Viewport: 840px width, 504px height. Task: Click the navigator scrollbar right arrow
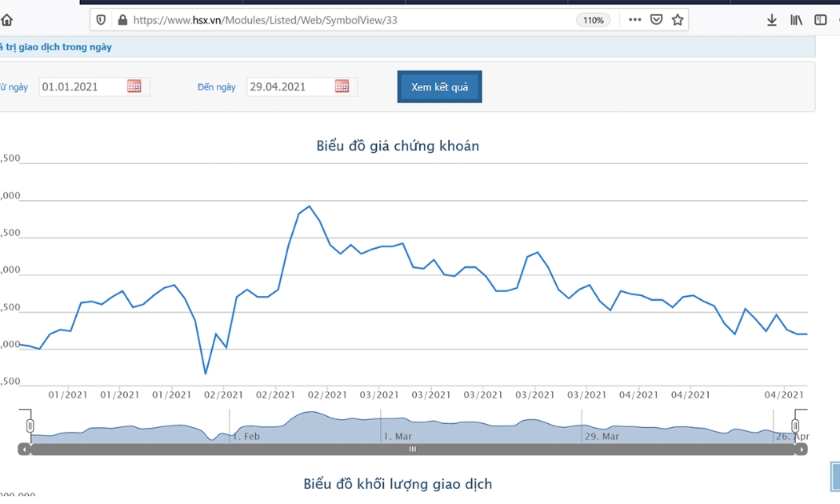802,450
